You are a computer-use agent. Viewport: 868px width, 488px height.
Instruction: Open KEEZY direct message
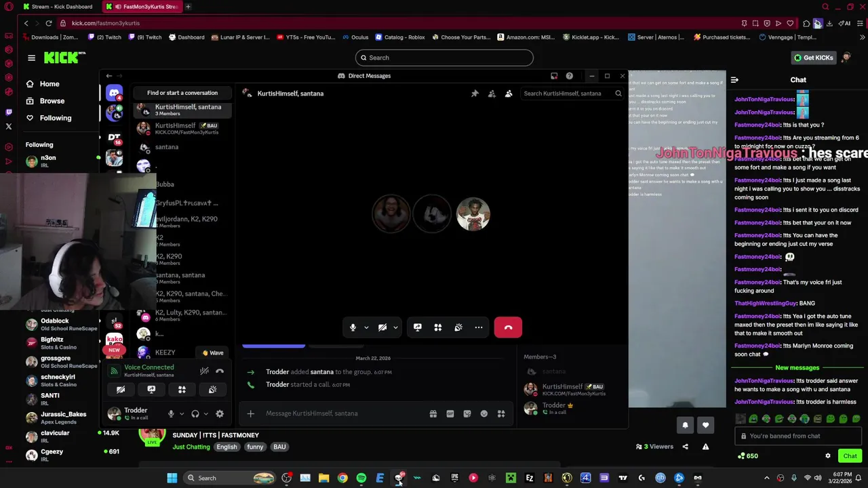point(166,352)
